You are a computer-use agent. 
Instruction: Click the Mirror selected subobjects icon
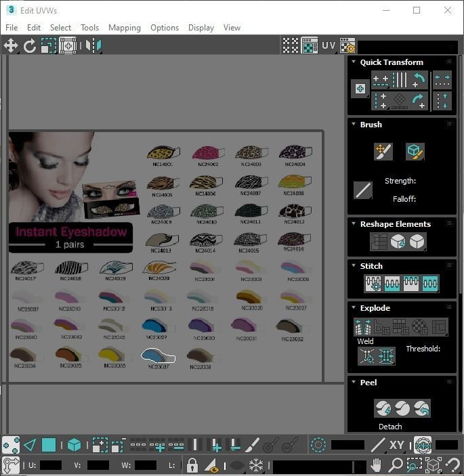tap(93, 46)
